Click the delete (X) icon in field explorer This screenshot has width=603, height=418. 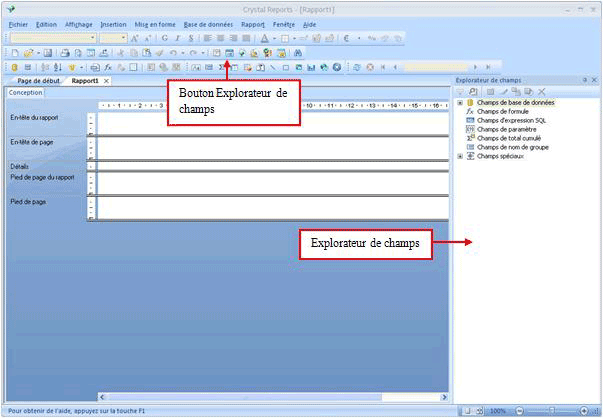[542, 91]
